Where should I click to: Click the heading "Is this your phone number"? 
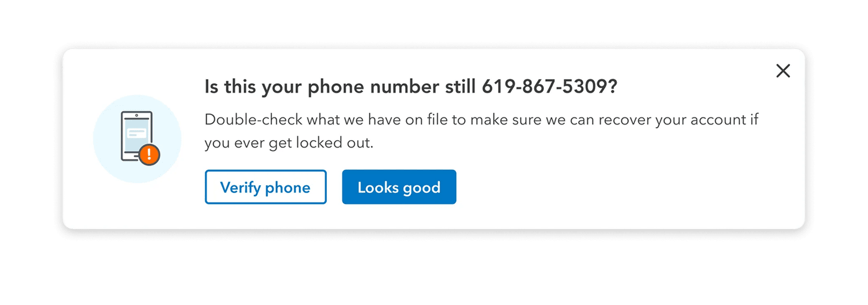321,87
